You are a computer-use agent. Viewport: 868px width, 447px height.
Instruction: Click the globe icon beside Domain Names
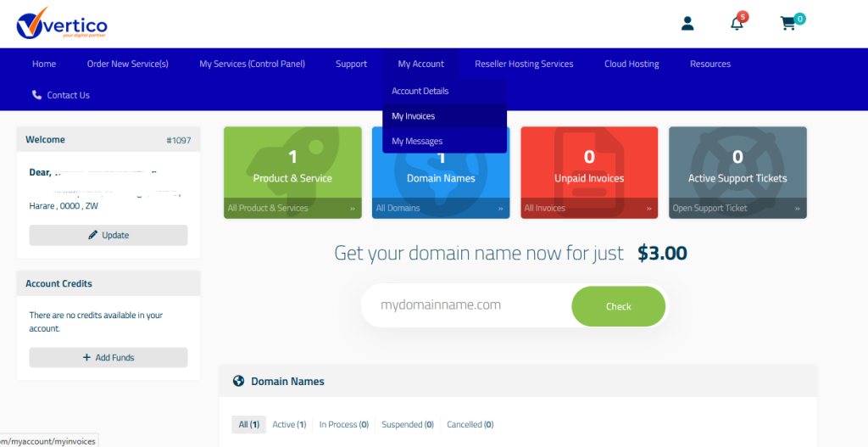(238, 382)
